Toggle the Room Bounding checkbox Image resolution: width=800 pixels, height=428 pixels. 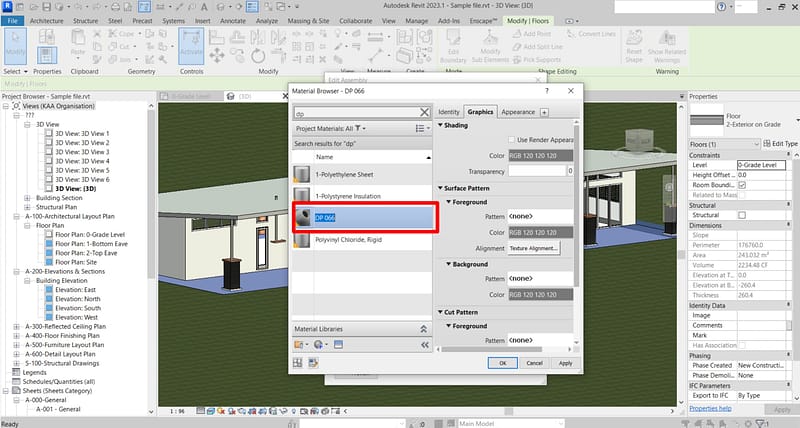pyautogui.click(x=741, y=185)
